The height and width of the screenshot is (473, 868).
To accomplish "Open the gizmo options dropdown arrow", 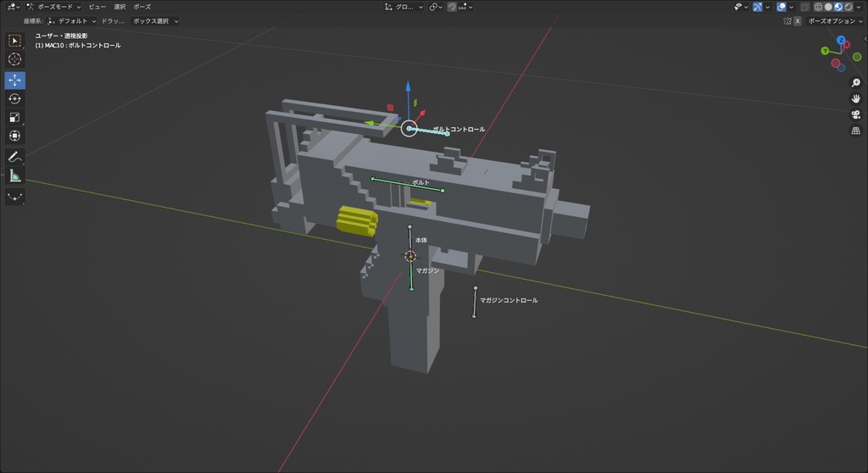I will coord(767,7).
